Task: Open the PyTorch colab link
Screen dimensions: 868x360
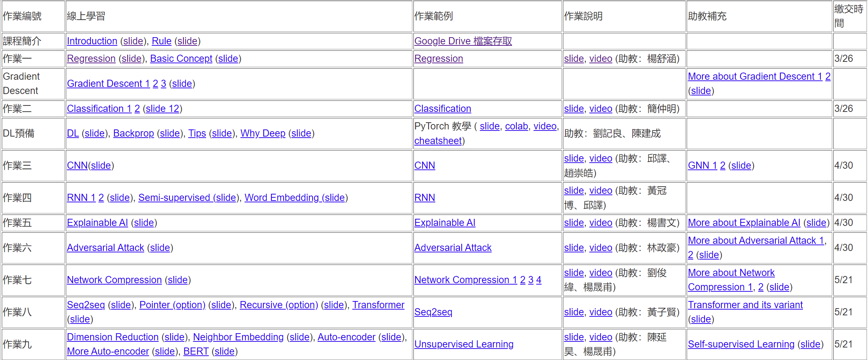Action: tap(516, 126)
